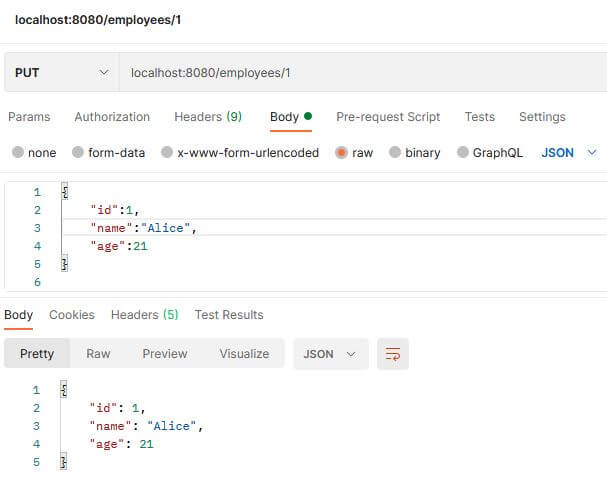Open the request Settings tab
This screenshot has width=607, height=479.
(542, 117)
